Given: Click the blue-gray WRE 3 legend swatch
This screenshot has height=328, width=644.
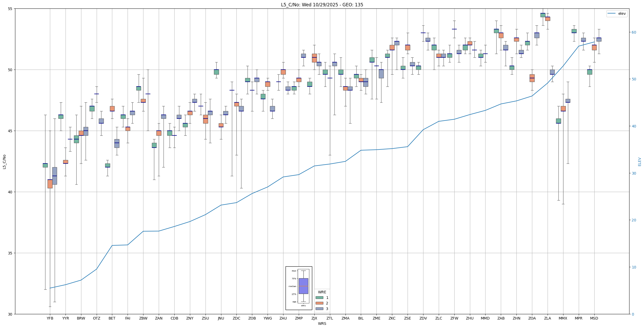Looking at the screenshot, I should (319, 309).
